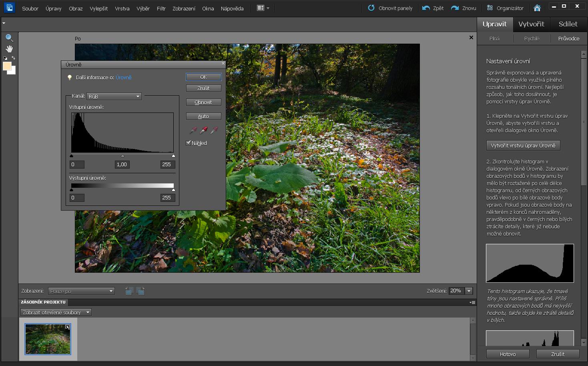Open the Filtr menu
This screenshot has width=588, height=366.
161,8
